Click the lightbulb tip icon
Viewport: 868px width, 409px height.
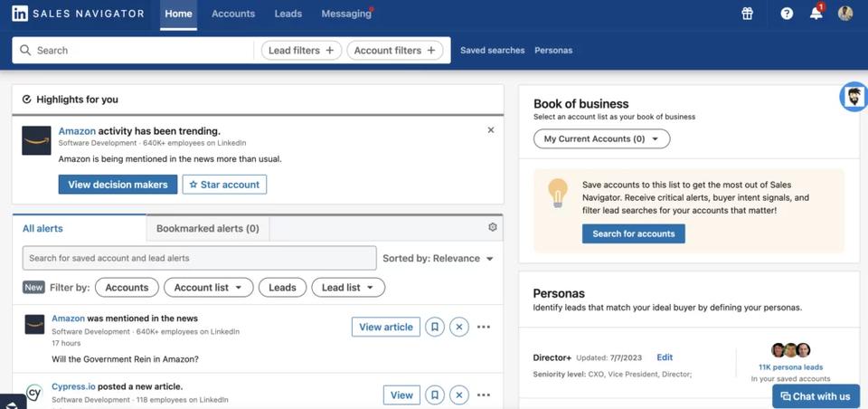coord(558,193)
